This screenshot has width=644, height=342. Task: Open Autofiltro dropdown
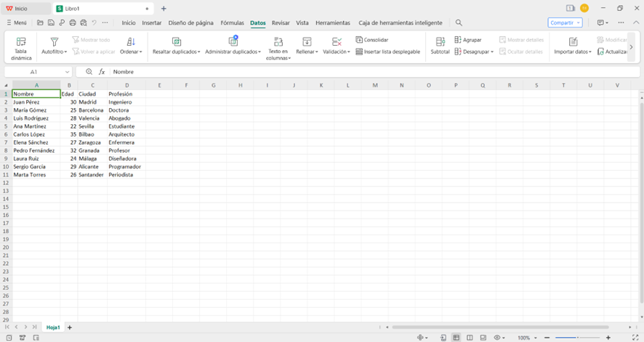(55, 52)
